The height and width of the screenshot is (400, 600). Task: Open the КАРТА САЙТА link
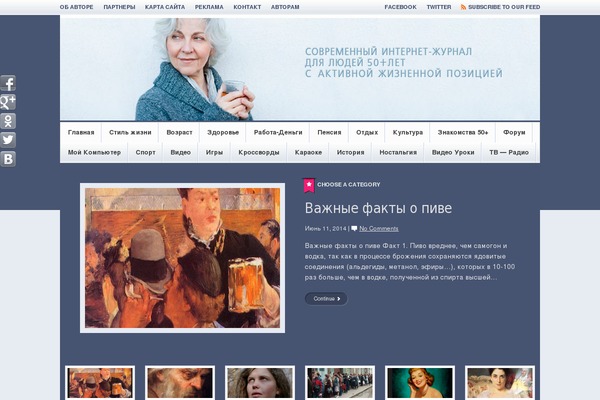(x=165, y=7)
